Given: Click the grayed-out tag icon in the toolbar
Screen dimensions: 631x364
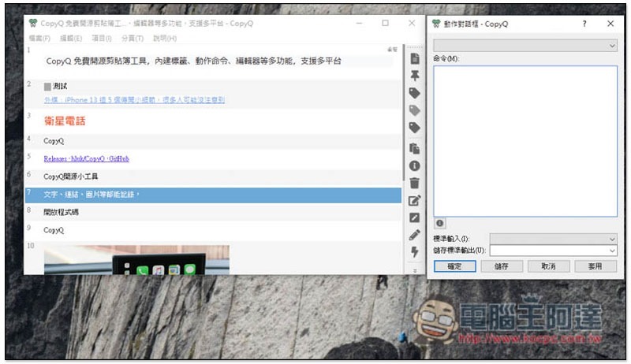Looking at the screenshot, I should pos(415,110).
